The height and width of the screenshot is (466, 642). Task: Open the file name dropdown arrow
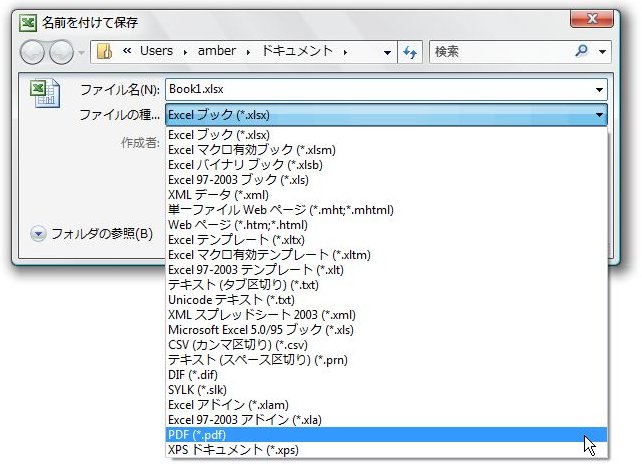click(x=599, y=90)
